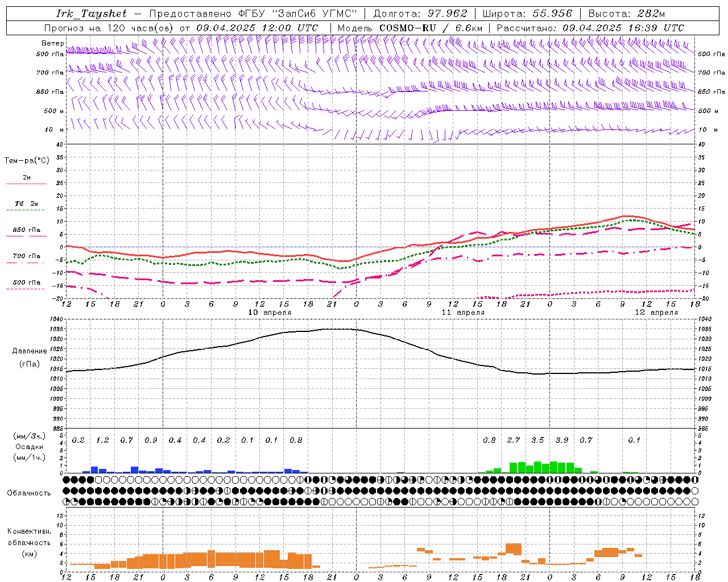Click the date label 11 апреля
This screenshot has width=728, height=582.
(463, 313)
